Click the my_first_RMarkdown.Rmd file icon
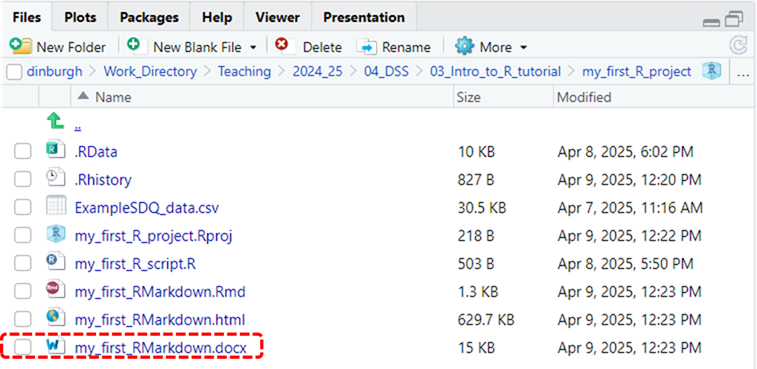 point(55,290)
